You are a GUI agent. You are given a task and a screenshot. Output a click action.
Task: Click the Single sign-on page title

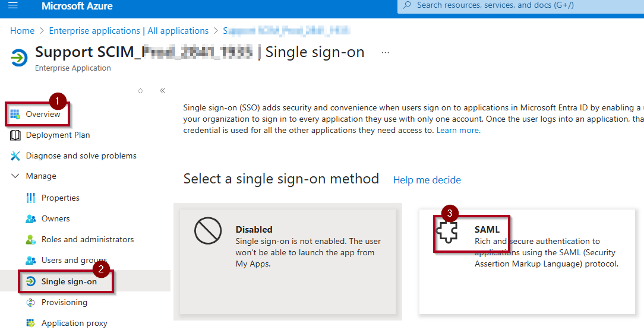pyautogui.click(x=315, y=52)
